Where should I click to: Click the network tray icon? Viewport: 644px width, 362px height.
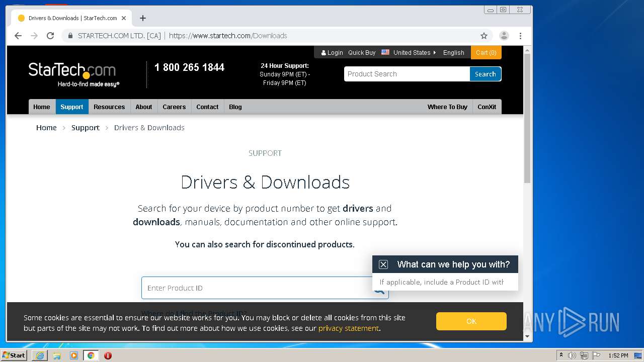point(584,355)
